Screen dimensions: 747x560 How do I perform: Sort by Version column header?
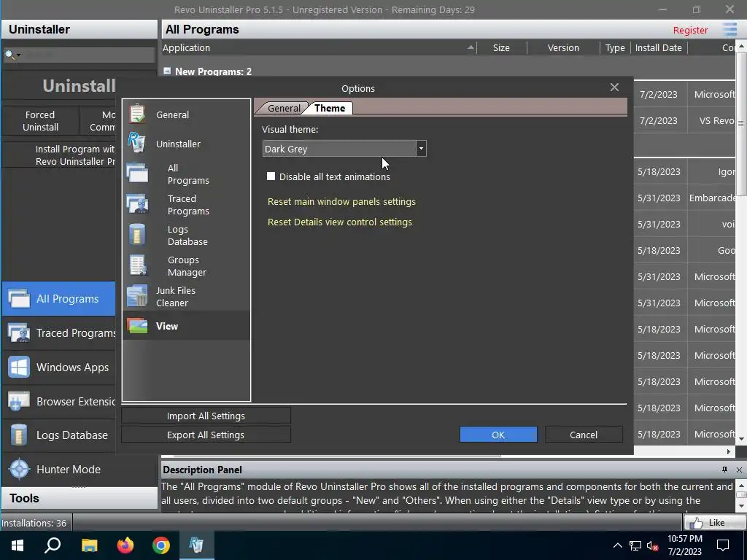point(563,47)
